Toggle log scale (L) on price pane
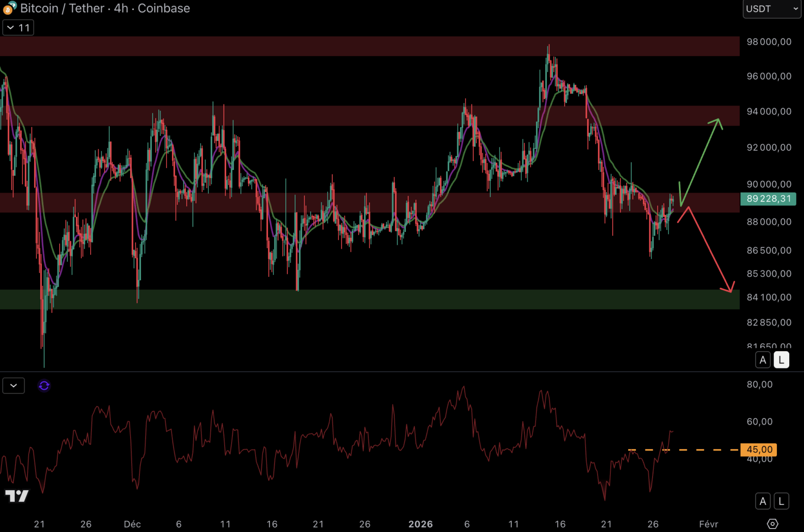The image size is (804, 532). [781, 360]
